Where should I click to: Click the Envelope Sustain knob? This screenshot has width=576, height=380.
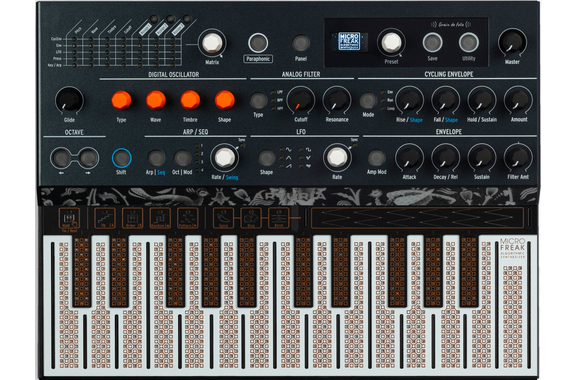(482, 158)
